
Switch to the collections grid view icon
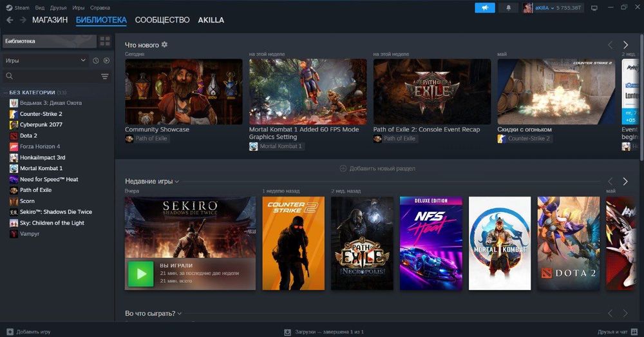coord(105,41)
